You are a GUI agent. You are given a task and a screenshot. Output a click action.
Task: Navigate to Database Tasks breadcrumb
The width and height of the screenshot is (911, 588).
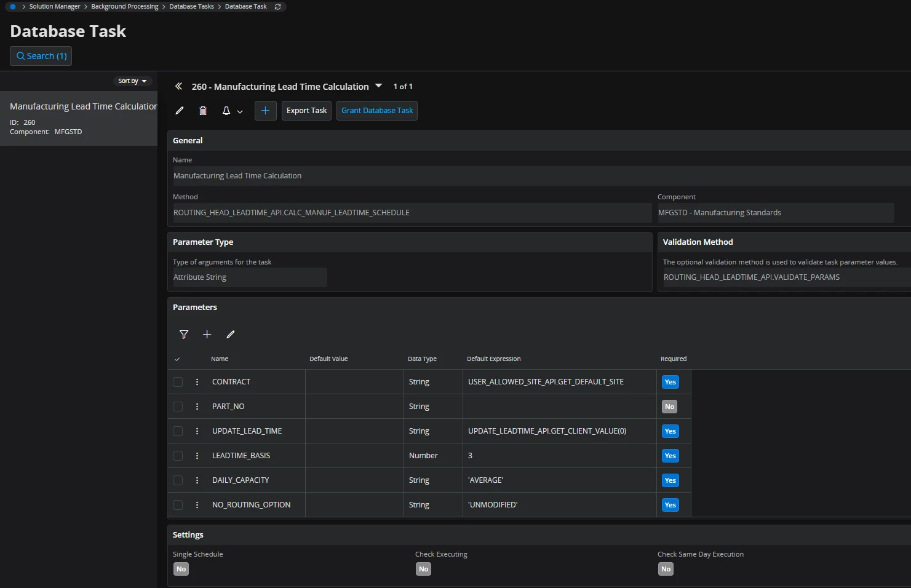[x=191, y=7]
